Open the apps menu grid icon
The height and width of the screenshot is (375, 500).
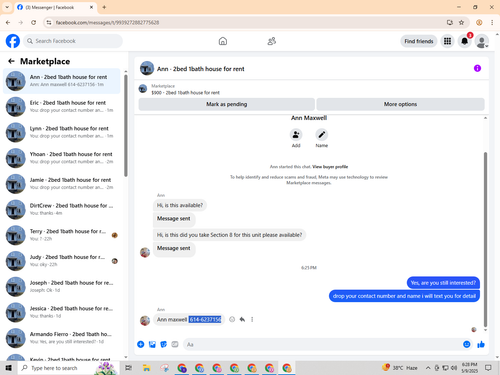[447, 41]
